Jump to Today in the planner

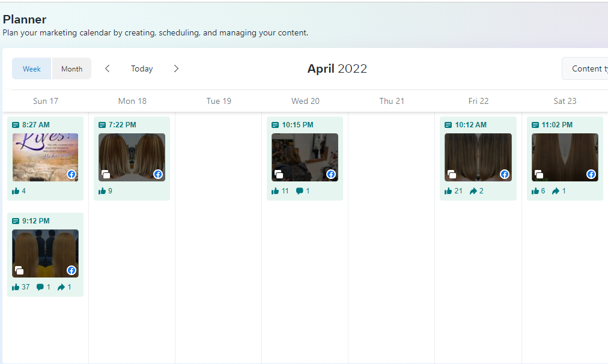point(142,68)
